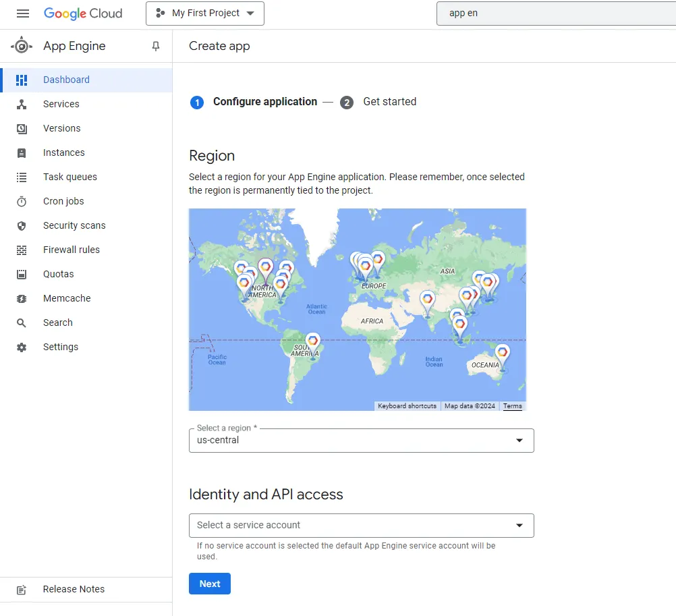Click the Identity and API access heading
This screenshot has height=616, width=676.
(x=266, y=495)
